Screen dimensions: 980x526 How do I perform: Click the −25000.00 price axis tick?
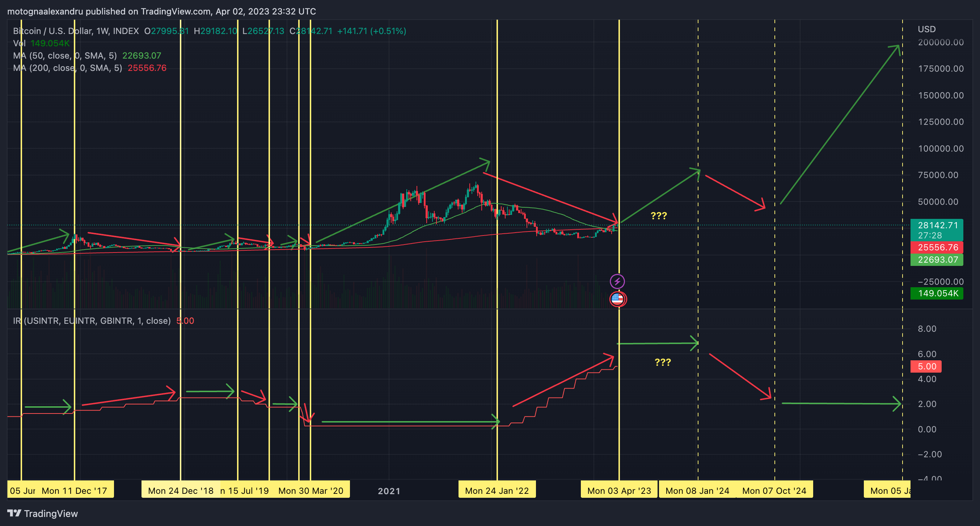pyautogui.click(x=941, y=282)
